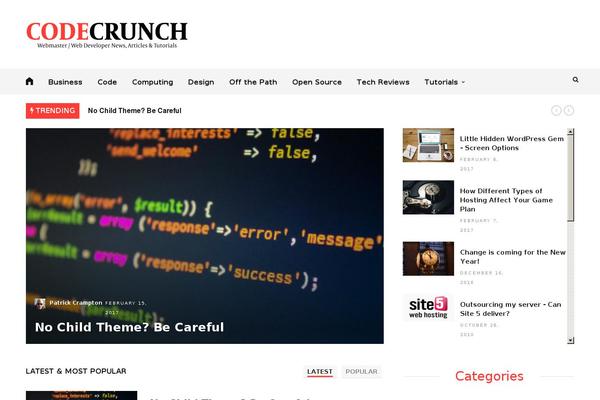Click Patrick Crampton's author avatar
The width and height of the screenshot is (600, 400).
[40, 304]
